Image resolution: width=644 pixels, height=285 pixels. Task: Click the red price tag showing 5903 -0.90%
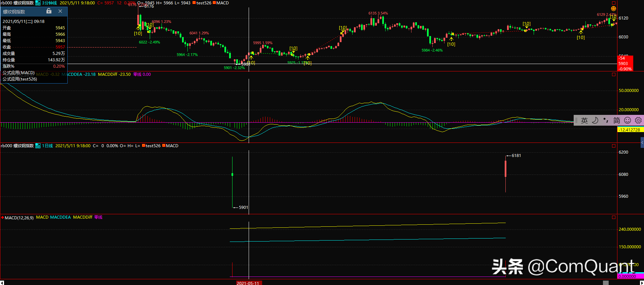(x=625, y=63)
